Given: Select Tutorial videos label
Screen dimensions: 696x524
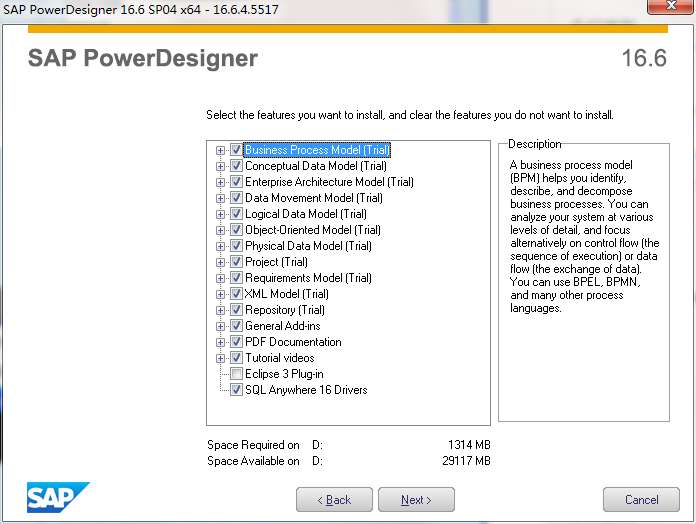Looking at the screenshot, I should click(x=280, y=358).
